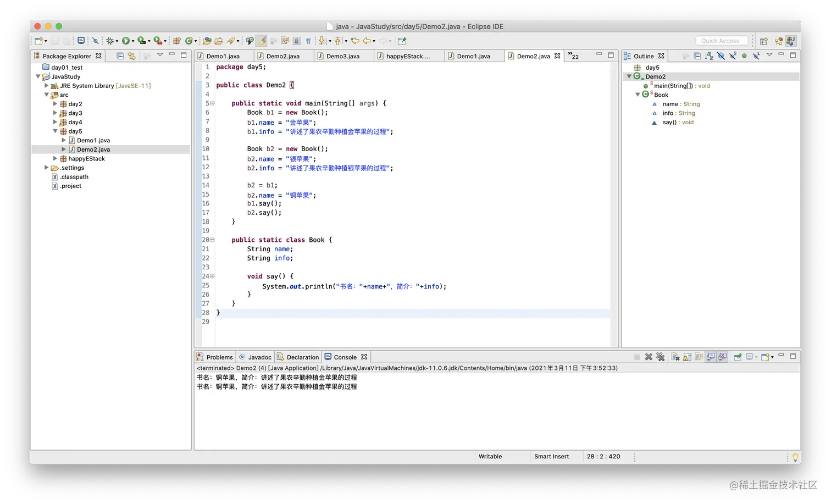Toggle Block Selection Mode icon
The width and height of the screenshot is (831, 504).
coord(297,41)
